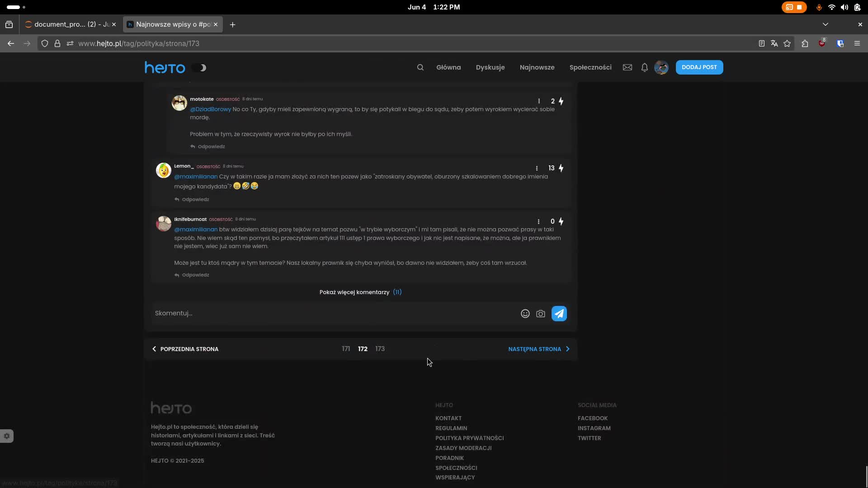Send comment with paper plane button

tap(559, 314)
